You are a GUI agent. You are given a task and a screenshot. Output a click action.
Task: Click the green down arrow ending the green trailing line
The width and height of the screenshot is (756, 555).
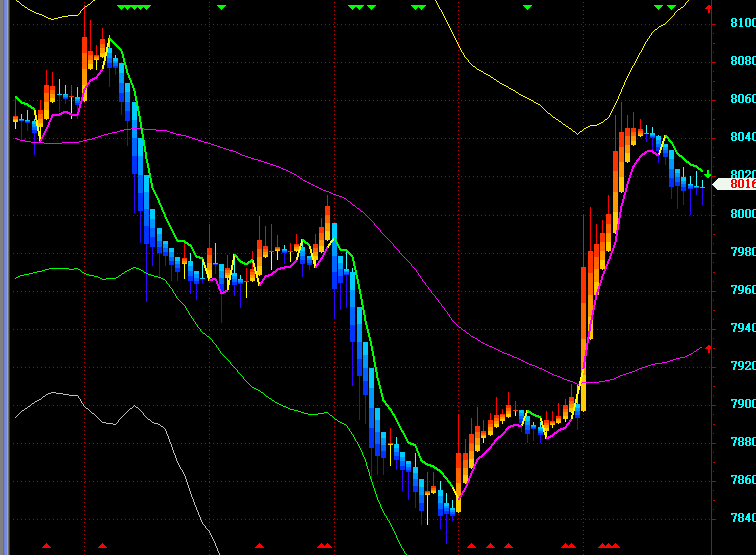(707, 174)
